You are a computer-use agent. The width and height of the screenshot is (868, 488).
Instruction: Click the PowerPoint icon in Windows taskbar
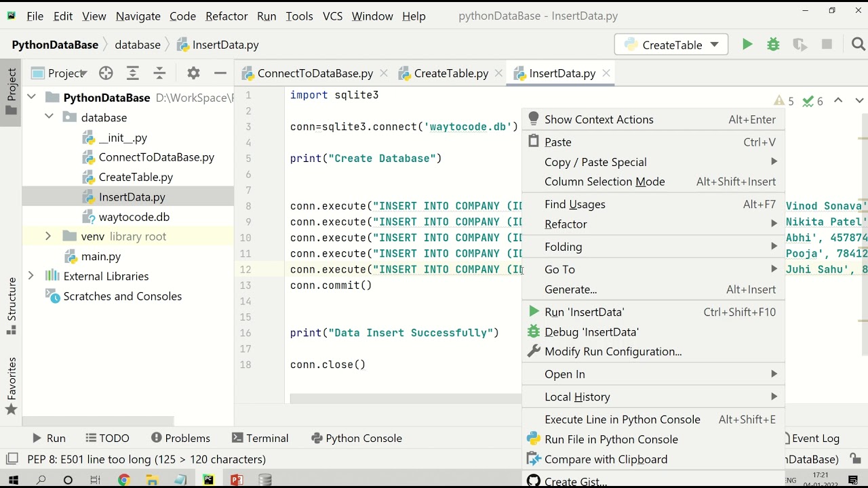pyautogui.click(x=236, y=480)
